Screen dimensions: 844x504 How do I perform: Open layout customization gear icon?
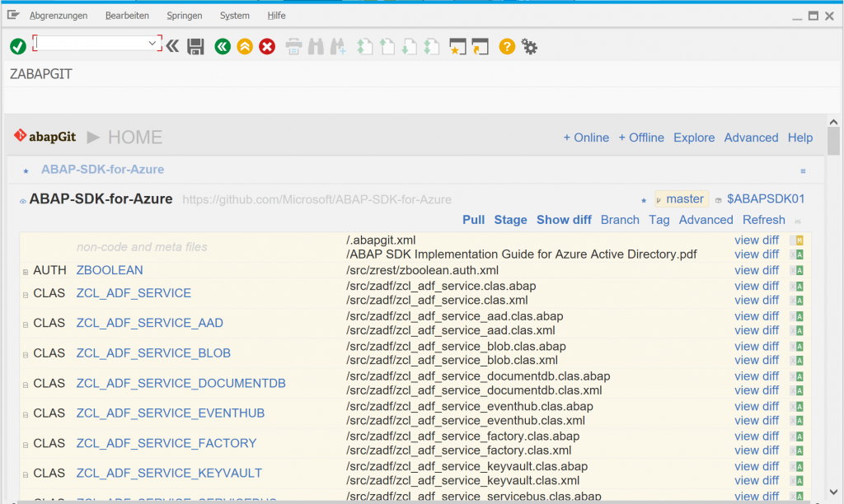coord(530,47)
